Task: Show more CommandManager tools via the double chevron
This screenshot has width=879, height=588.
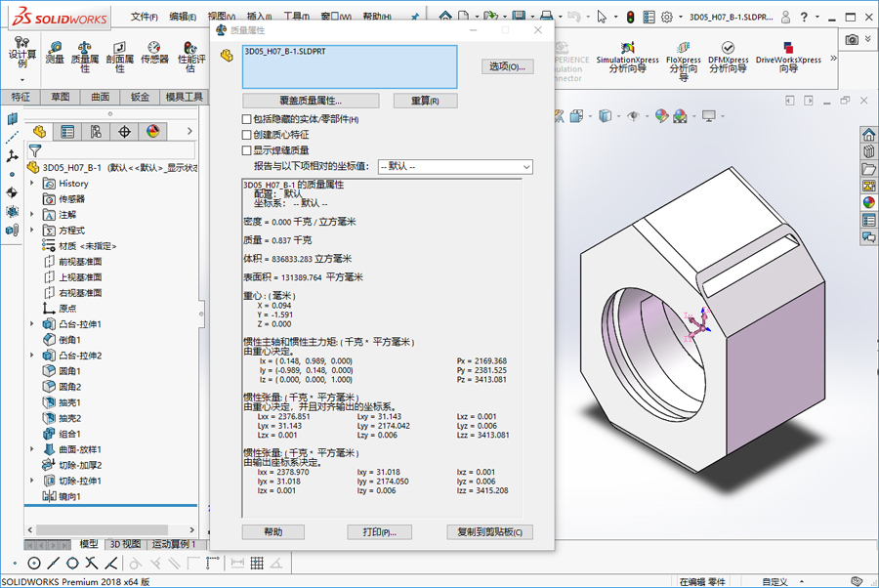Action: point(833,58)
